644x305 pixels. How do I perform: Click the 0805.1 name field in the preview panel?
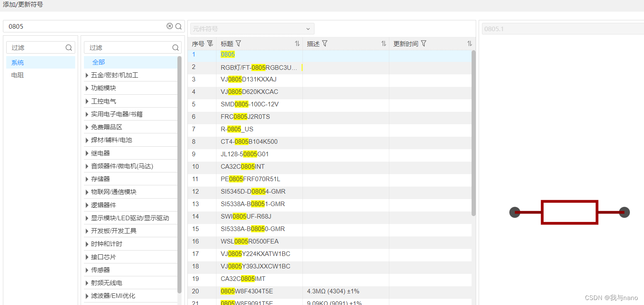coord(563,29)
